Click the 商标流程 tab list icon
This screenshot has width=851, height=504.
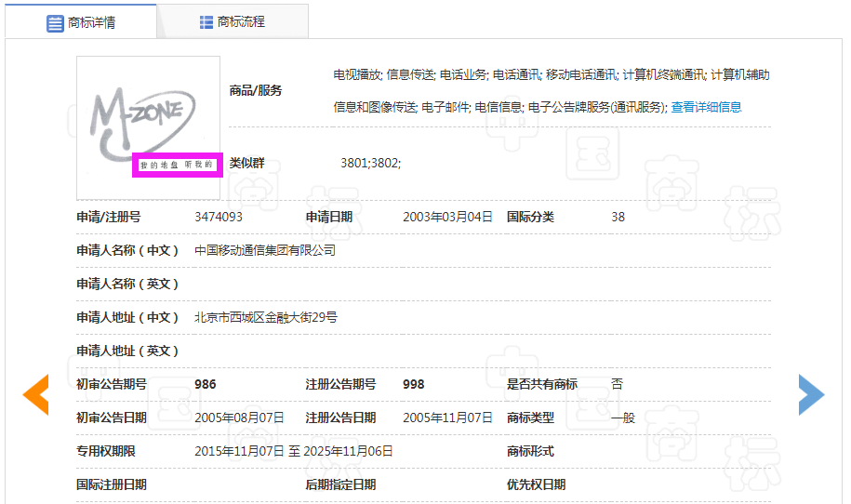point(206,21)
